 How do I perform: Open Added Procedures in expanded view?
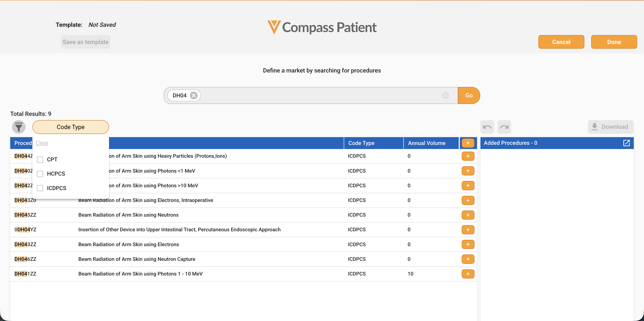click(626, 143)
